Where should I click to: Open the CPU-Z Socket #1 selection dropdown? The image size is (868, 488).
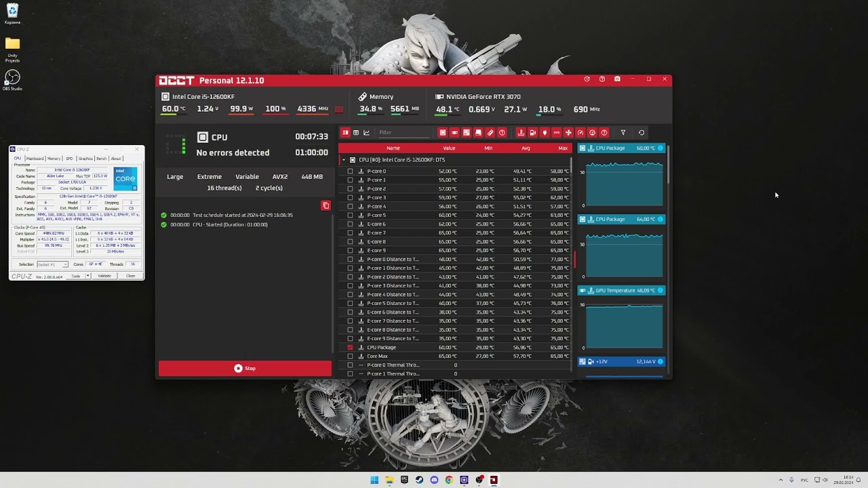tap(52, 264)
